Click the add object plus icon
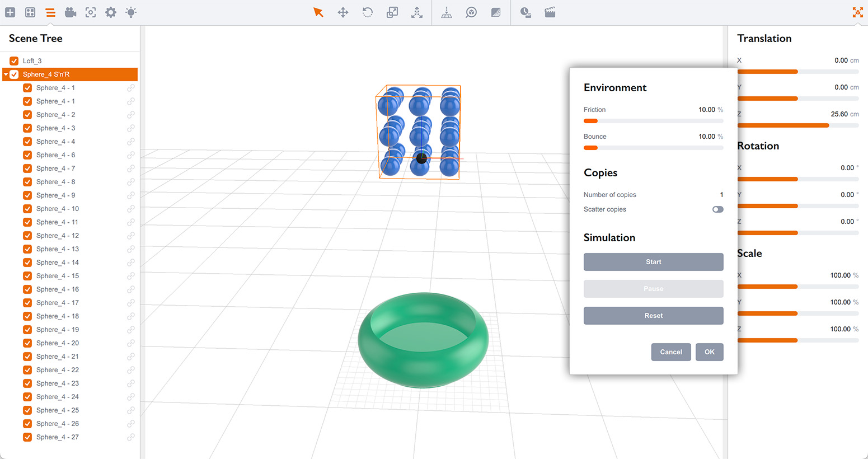Image resolution: width=868 pixels, height=459 pixels. [x=10, y=12]
